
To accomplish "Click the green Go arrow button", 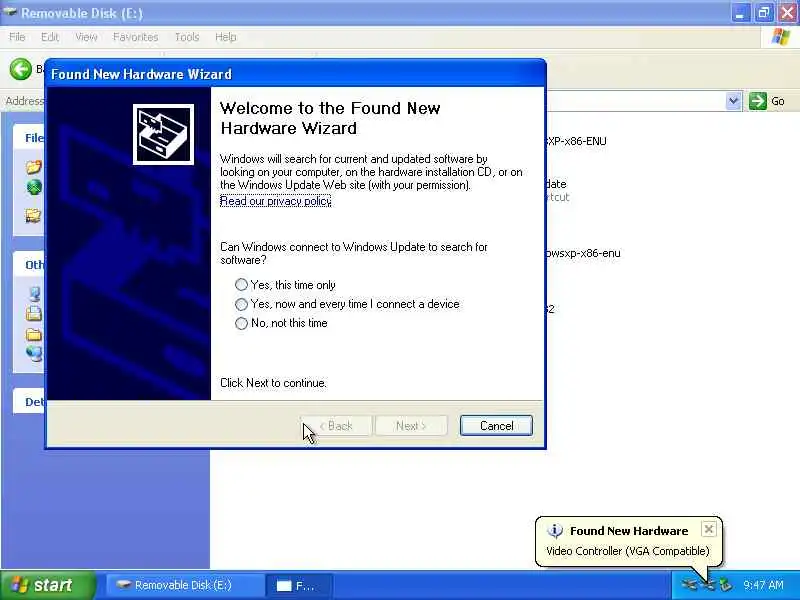I will click(758, 101).
